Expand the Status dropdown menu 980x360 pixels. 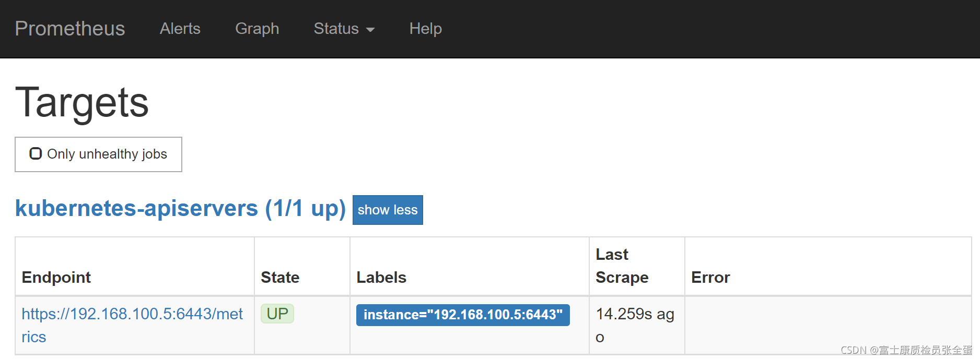tap(344, 29)
